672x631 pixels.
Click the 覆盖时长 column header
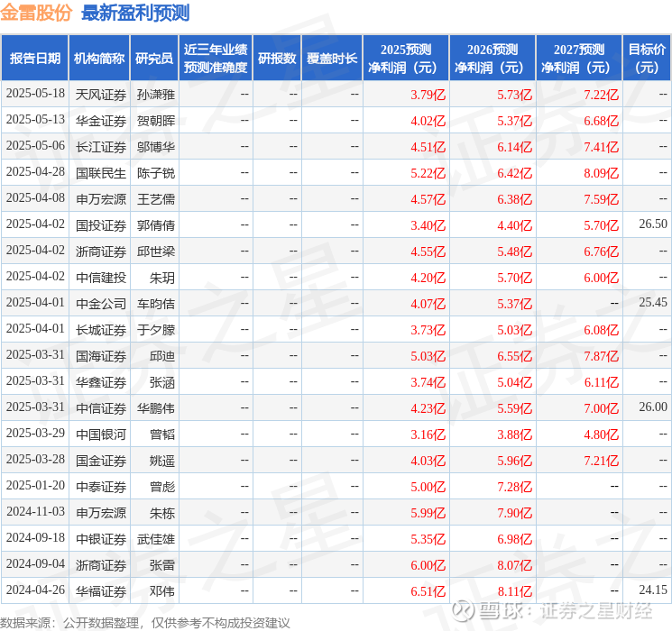332,59
